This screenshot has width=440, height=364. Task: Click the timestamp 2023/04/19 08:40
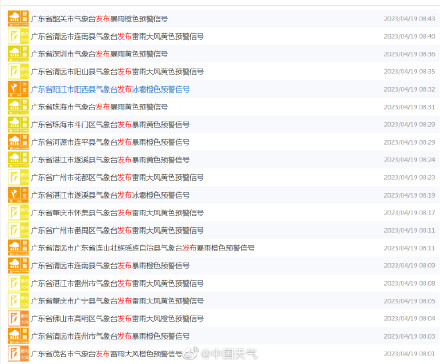[x=409, y=36]
